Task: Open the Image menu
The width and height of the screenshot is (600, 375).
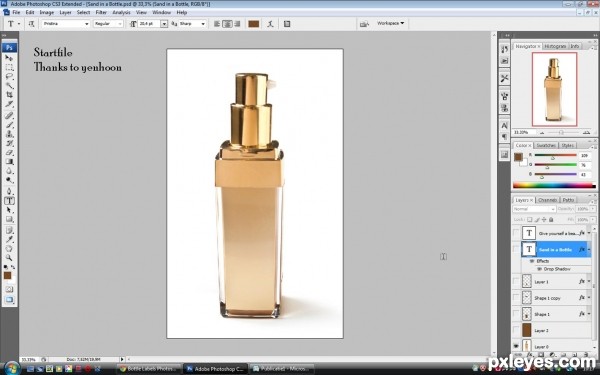Action: (47, 12)
